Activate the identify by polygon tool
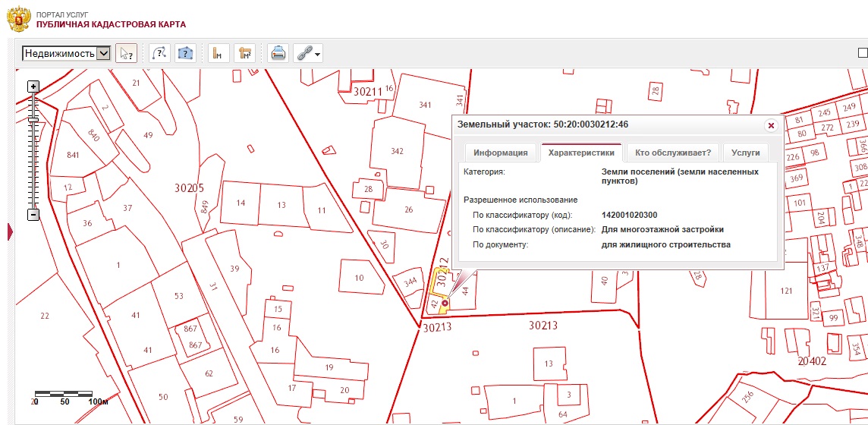 (x=186, y=53)
